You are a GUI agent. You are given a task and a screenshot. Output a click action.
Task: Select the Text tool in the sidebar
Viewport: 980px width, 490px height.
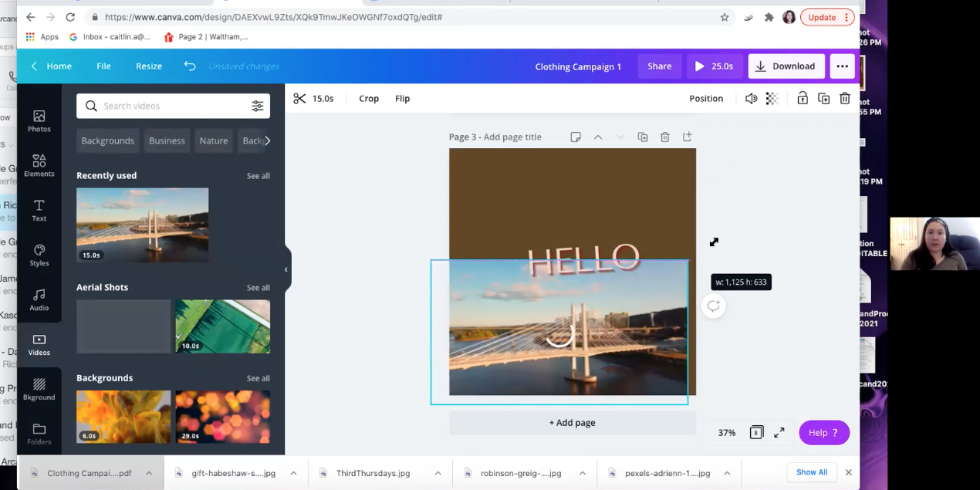coord(39,210)
